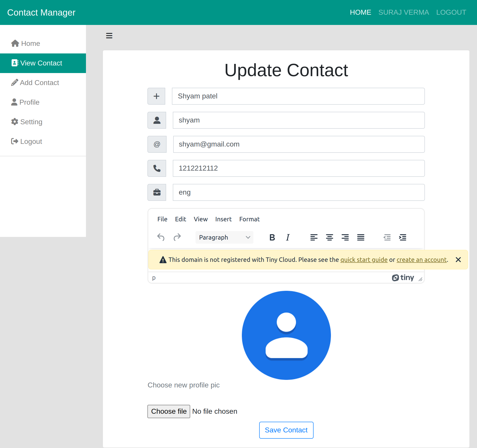Decrease indent in editor toolbar
Viewport: 477px width, 448px height.
point(387,237)
